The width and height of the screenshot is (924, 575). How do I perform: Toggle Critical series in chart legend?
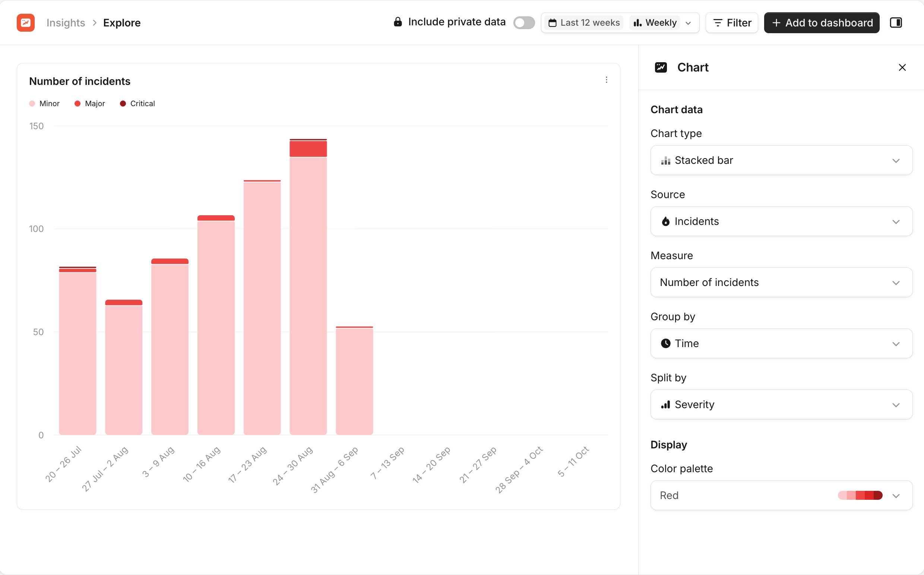137,104
